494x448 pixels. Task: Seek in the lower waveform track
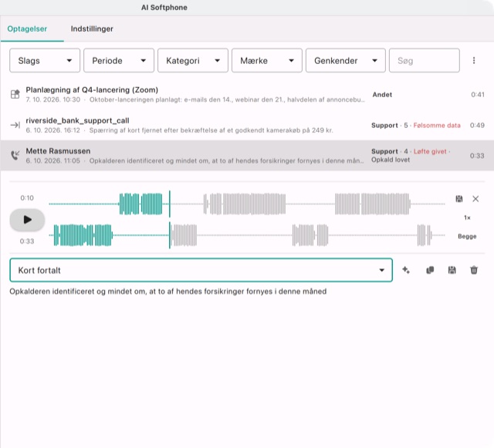point(247,235)
